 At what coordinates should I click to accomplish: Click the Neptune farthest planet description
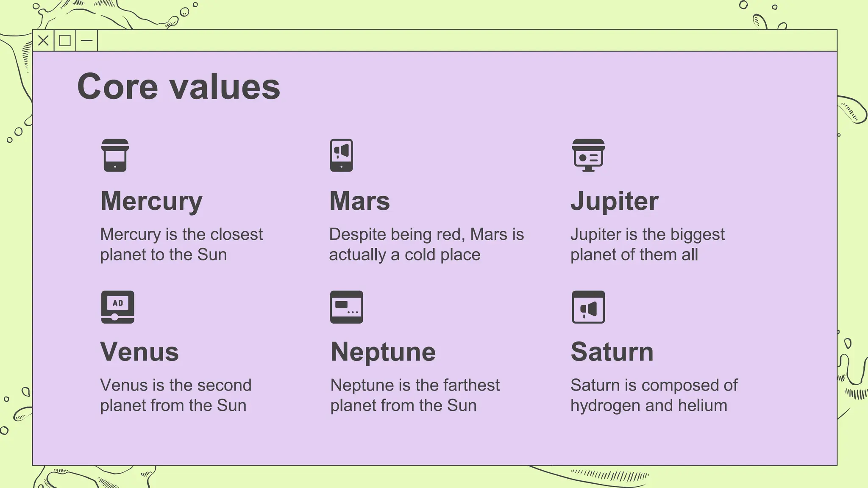(415, 395)
